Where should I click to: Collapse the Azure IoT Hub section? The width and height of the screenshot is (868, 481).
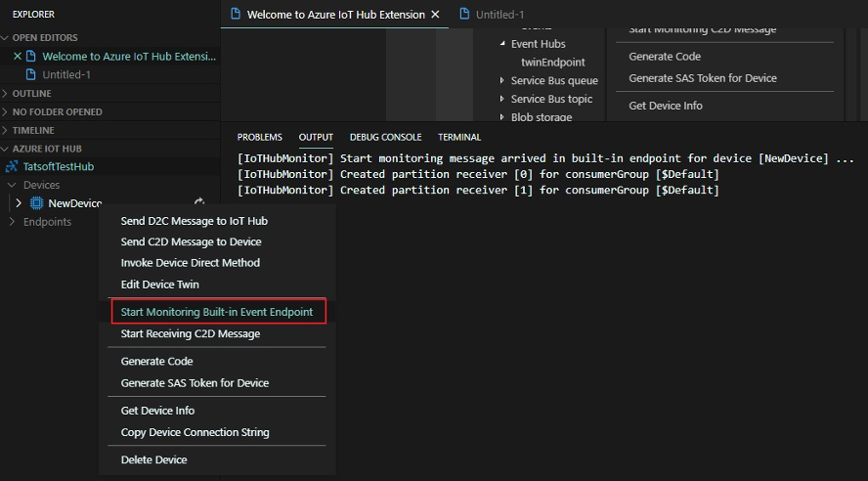point(7,149)
